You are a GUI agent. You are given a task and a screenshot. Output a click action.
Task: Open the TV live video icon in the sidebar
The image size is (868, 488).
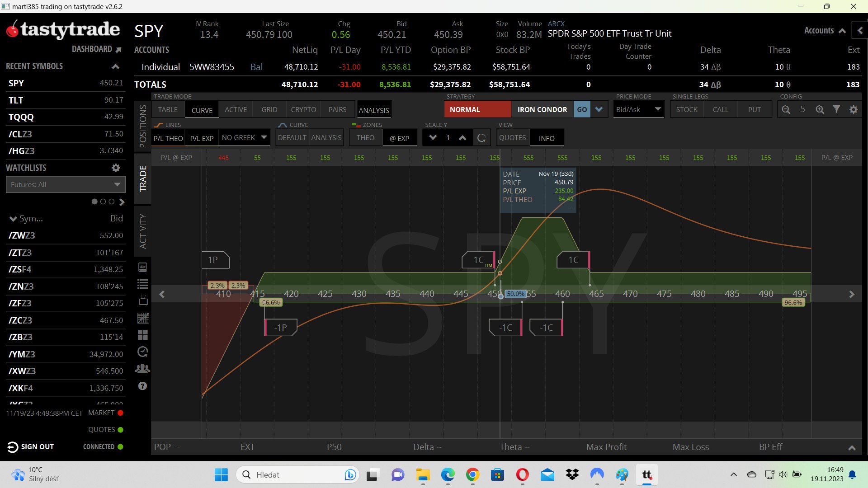pyautogui.click(x=143, y=301)
